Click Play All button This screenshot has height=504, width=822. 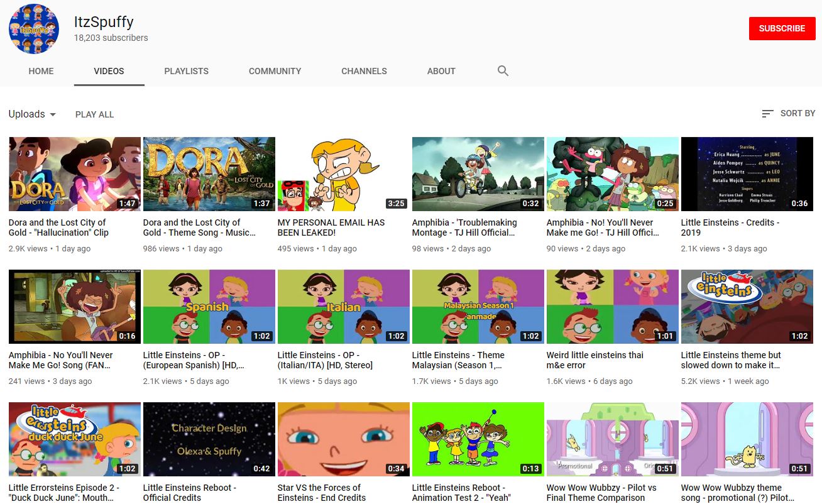click(x=95, y=114)
